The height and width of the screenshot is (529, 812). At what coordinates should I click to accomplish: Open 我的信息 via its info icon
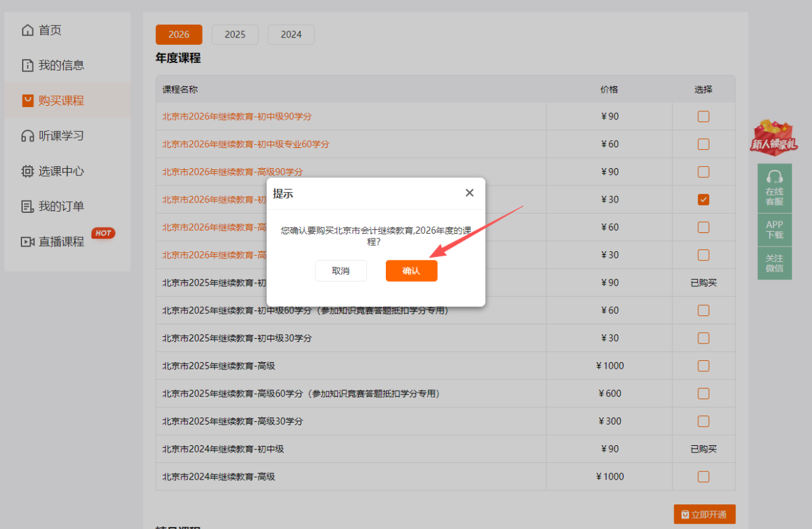[27, 66]
